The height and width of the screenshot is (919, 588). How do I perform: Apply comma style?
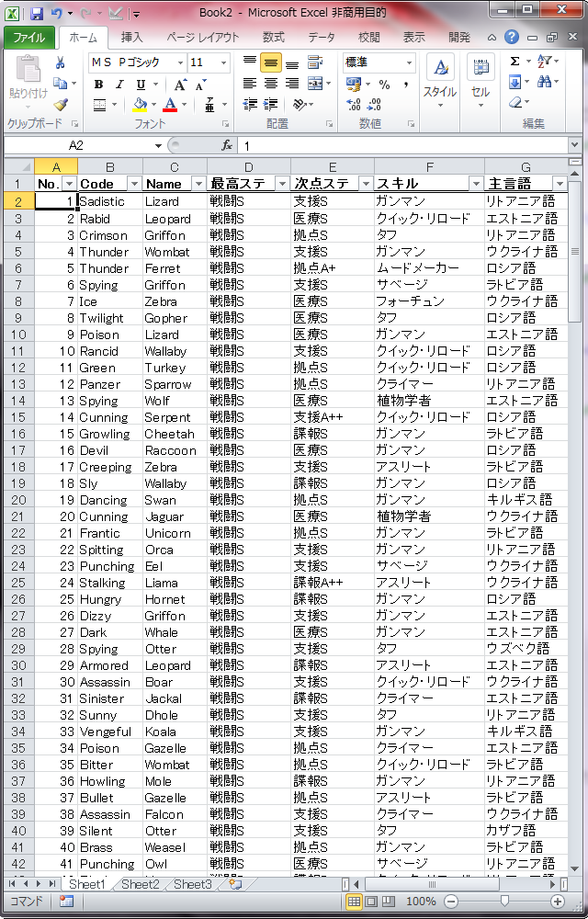tap(405, 85)
